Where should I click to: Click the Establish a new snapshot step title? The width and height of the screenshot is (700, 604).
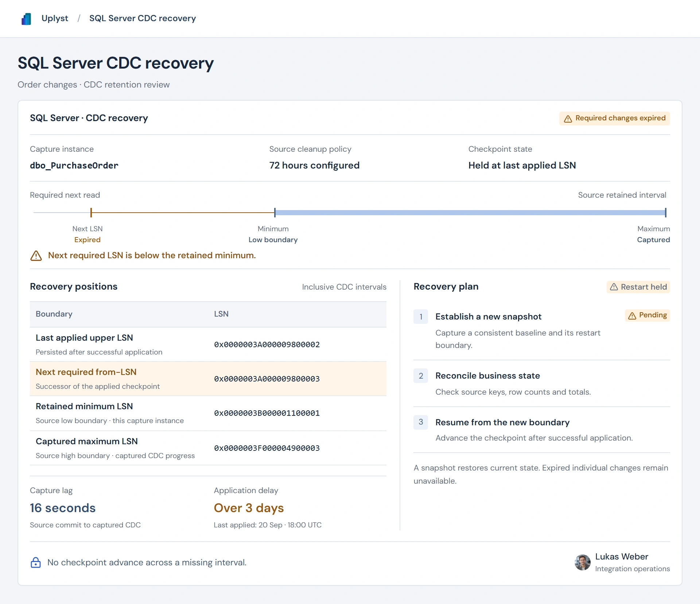click(x=489, y=317)
